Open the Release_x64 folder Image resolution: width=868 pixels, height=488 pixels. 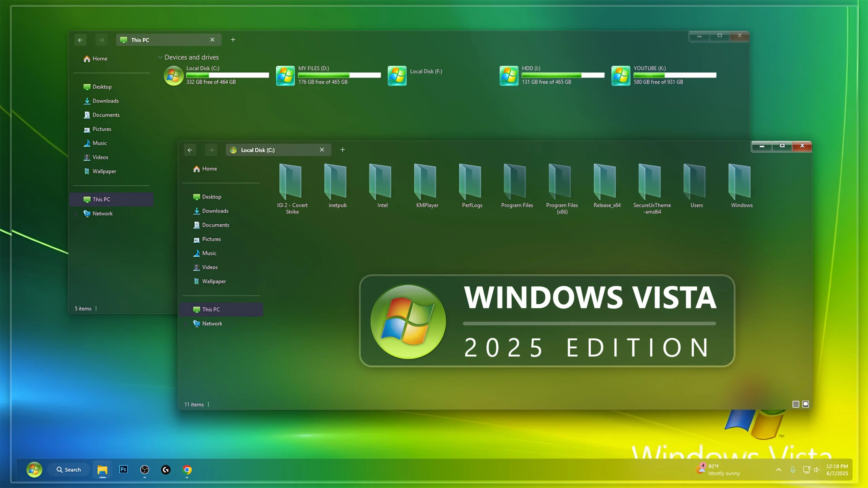pos(607,186)
